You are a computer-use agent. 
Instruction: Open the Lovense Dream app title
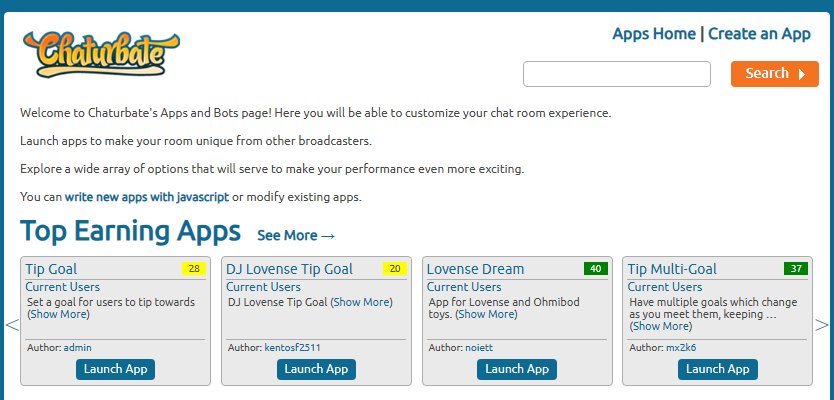pos(476,269)
